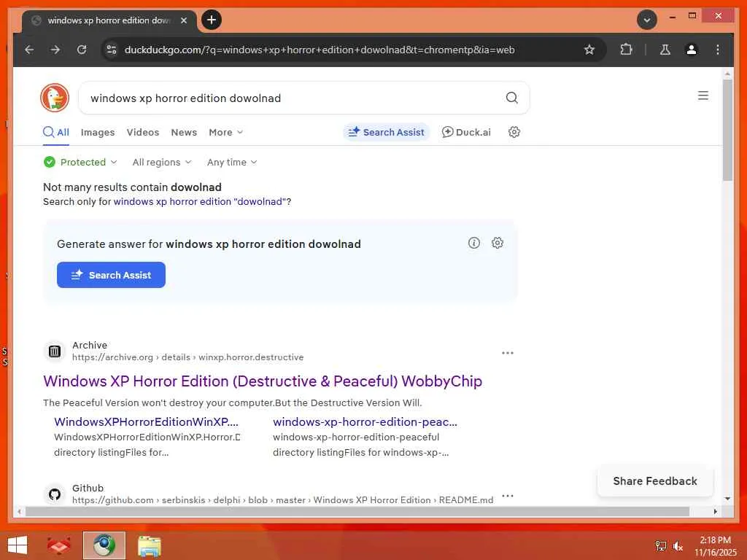Open the Chrome three-dot menu
This screenshot has height=560, width=747.
(718, 50)
